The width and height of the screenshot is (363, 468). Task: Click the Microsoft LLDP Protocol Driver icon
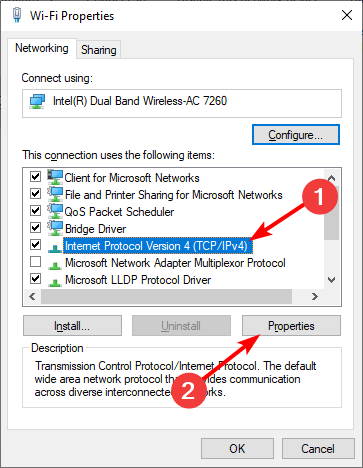pyautogui.click(x=55, y=282)
